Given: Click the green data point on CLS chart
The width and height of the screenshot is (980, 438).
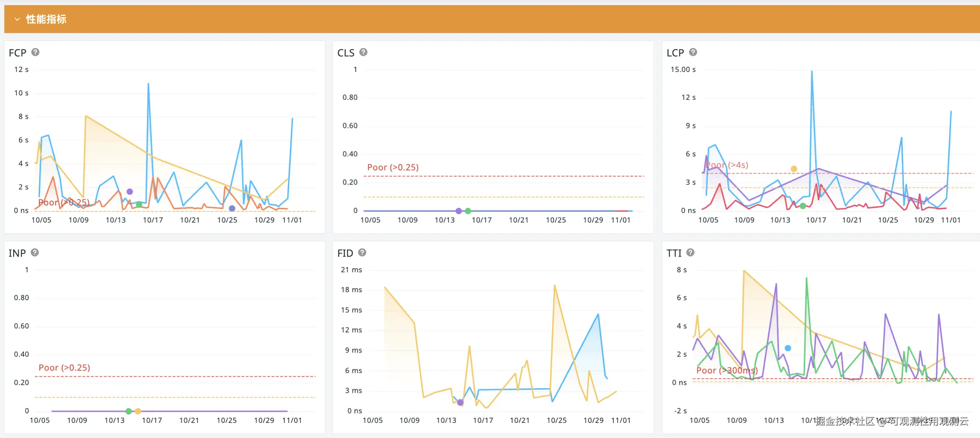Looking at the screenshot, I should [x=468, y=211].
